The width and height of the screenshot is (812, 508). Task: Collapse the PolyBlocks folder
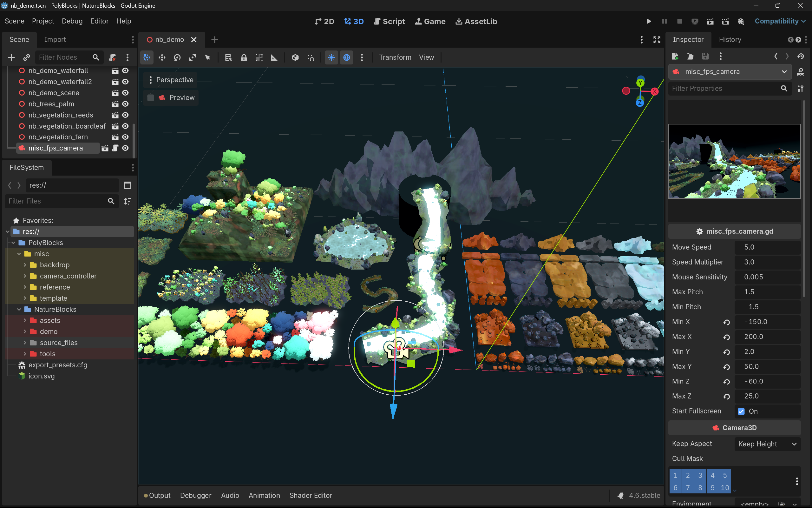pyautogui.click(x=13, y=243)
